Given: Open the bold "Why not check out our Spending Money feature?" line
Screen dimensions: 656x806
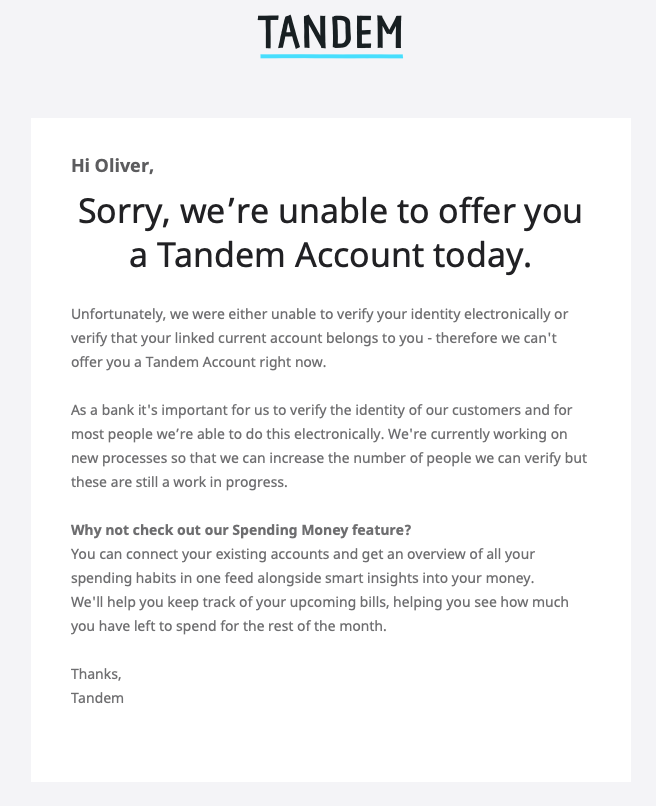Looking at the screenshot, I should pos(241,530).
